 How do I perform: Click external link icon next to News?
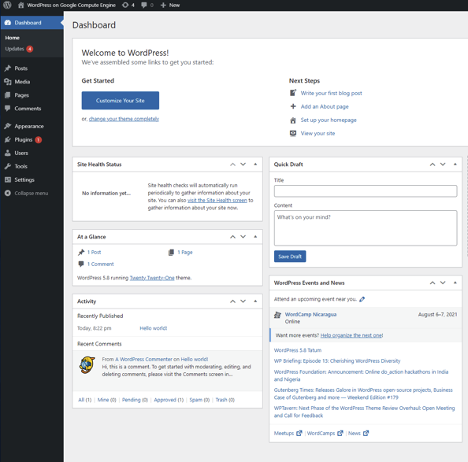pyautogui.click(x=366, y=433)
